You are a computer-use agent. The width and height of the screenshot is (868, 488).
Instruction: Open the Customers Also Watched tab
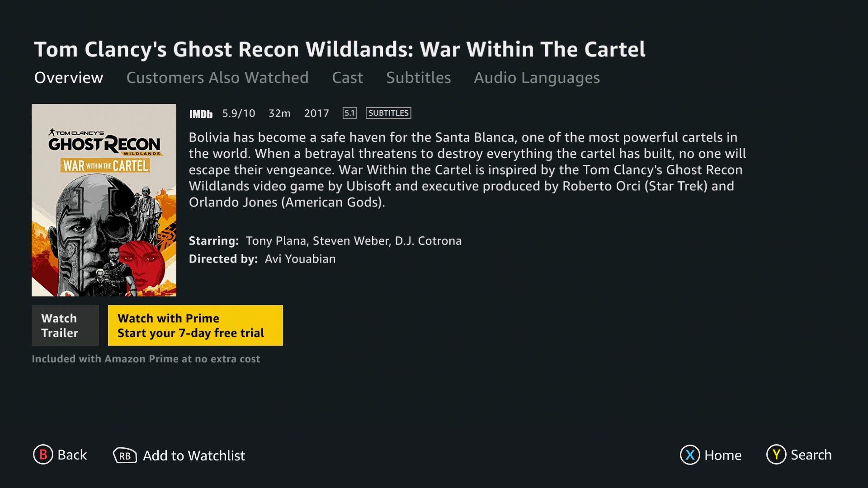coord(217,78)
